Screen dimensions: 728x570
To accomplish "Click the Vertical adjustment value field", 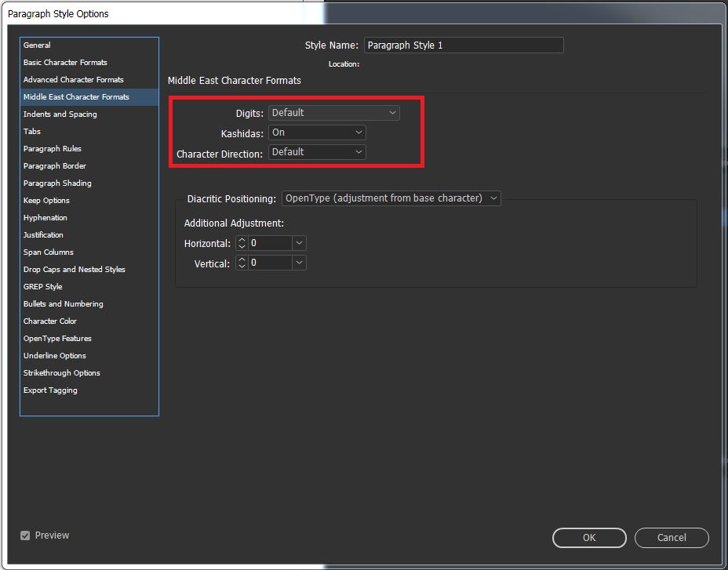I will (x=270, y=263).
